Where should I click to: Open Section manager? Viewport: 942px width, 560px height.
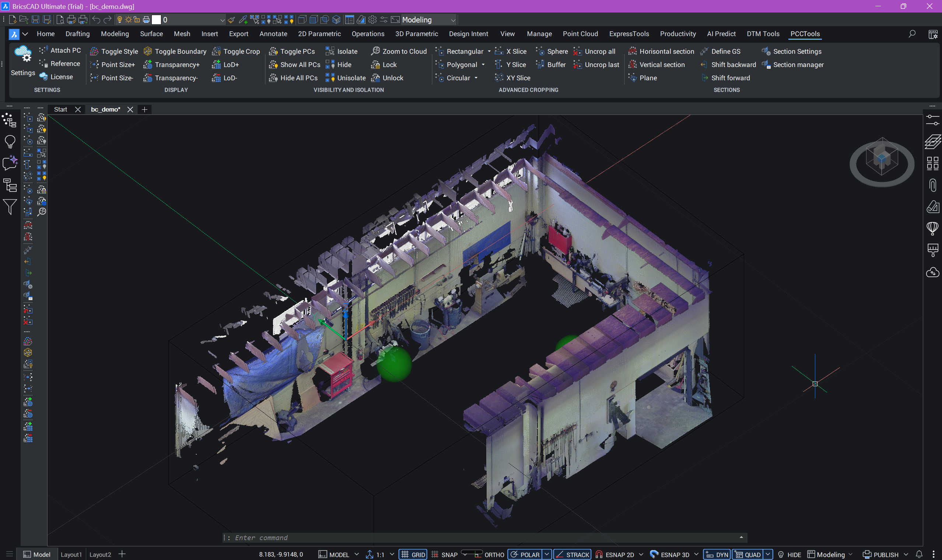pos(792,64)
